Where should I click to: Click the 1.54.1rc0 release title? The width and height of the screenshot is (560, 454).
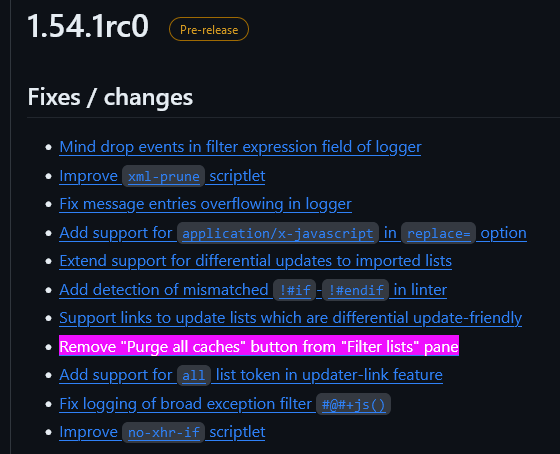click(x=88, y=26)
